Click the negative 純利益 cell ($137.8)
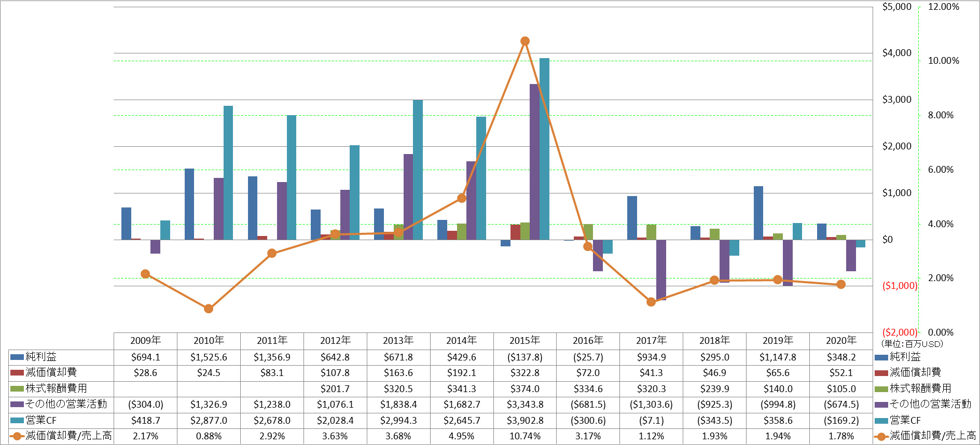 [x=525, y=357]
